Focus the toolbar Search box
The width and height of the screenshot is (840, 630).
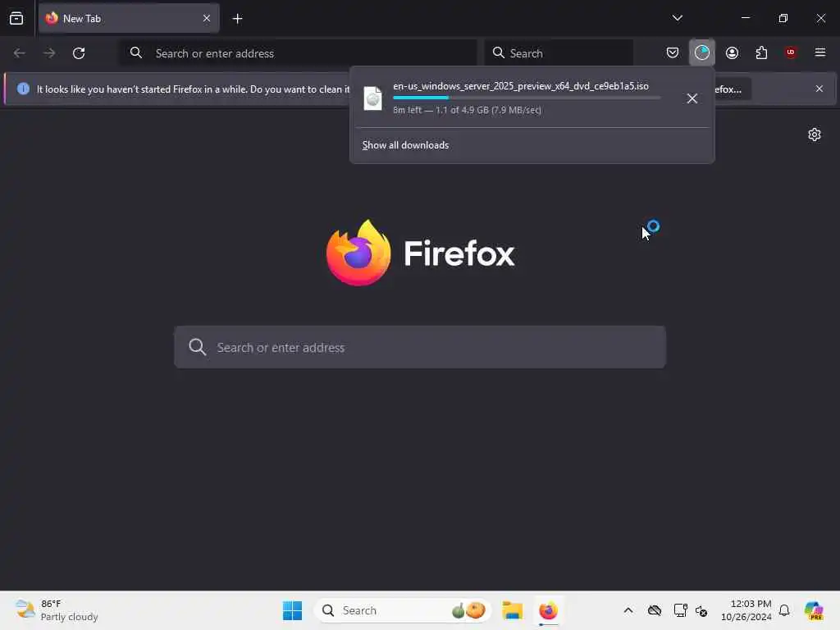pos(558,53)
